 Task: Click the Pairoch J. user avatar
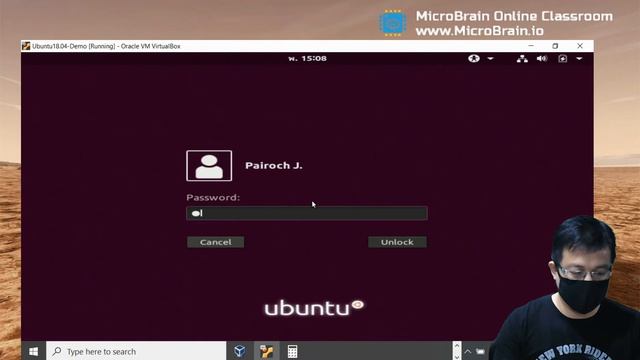[x=209, y=166]
